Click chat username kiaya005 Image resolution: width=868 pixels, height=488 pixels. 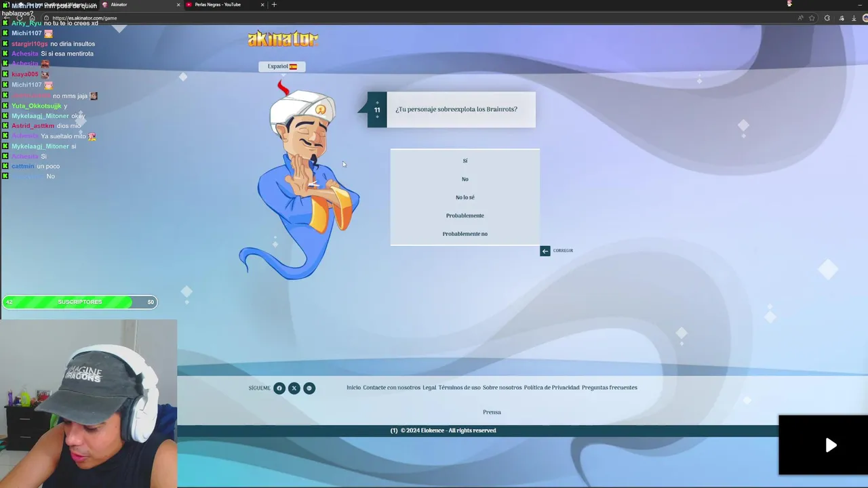tap(24, 75)
